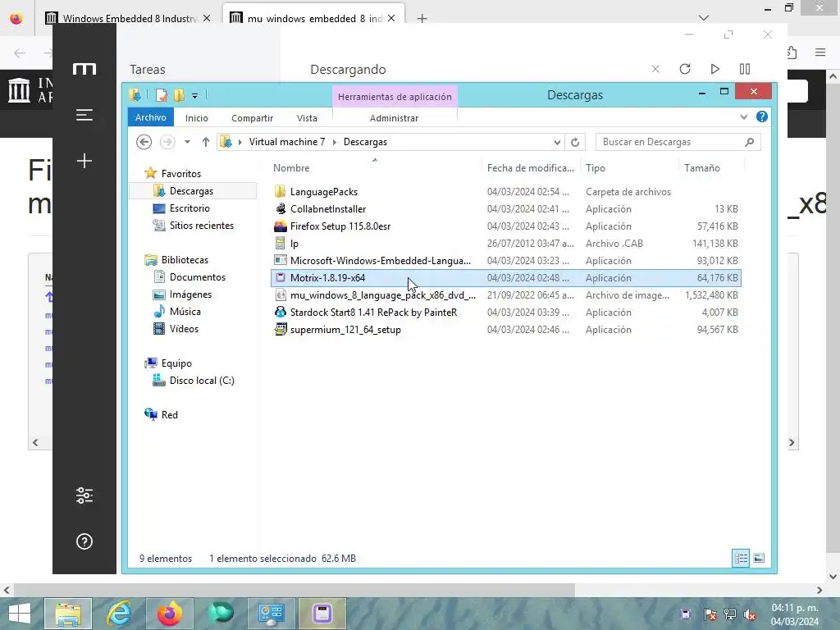Switch to large icons view layout
Screen dimensions: 840x630
[759, 558]
